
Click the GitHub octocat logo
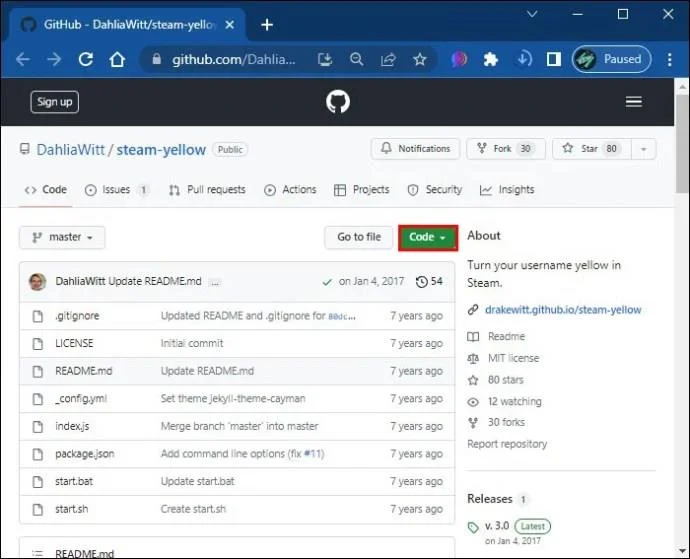338,102
